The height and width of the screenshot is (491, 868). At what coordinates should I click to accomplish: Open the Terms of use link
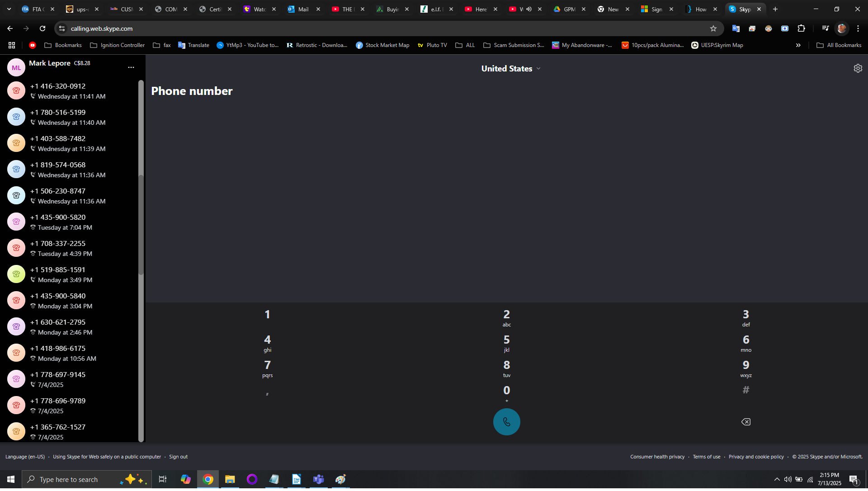coord(706,457)
